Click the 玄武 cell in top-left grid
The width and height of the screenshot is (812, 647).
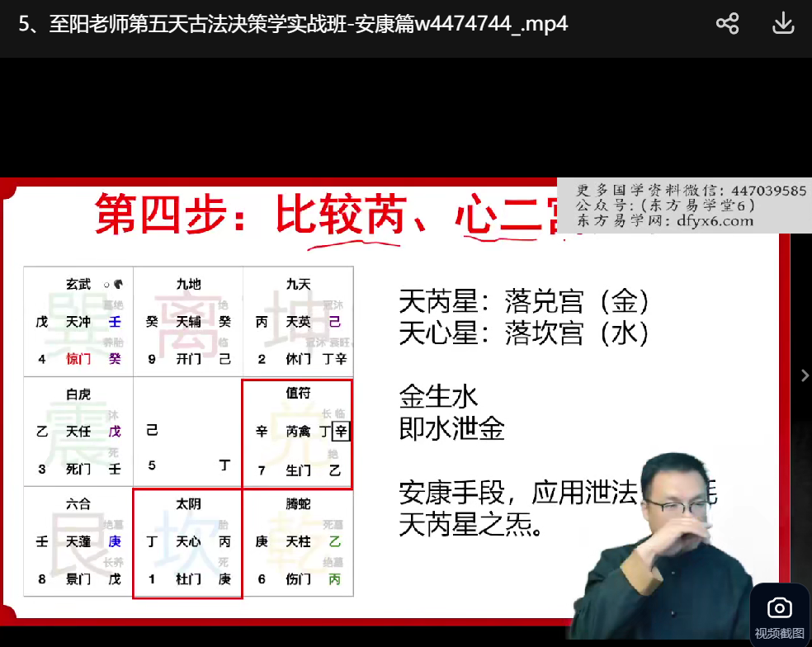click(78, 322)
